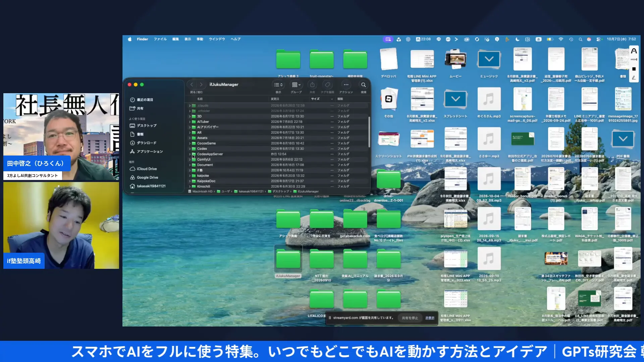Open the 表示 menu in menu bar
This screenshot has height=362, width=644.
(x=187, y=39)
